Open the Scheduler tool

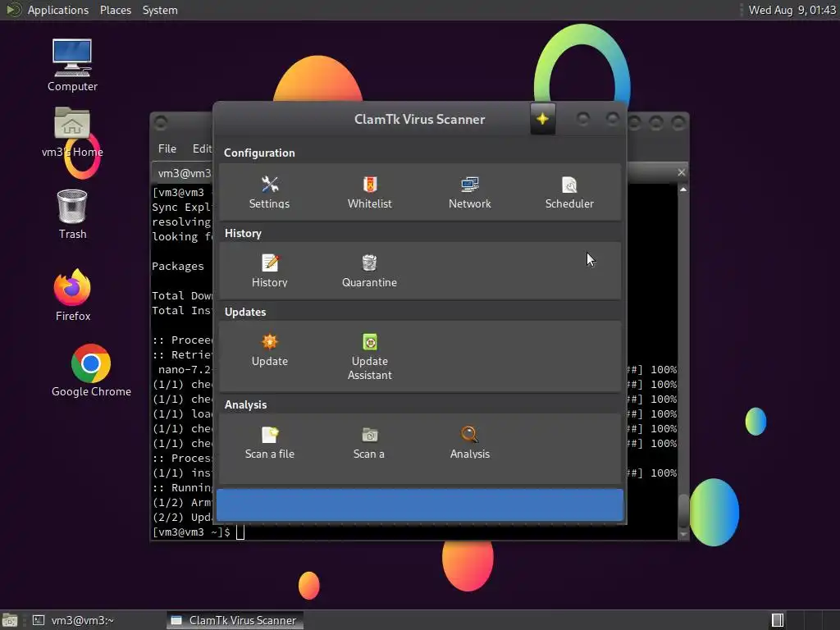pyautogui.click(x=569, y=192)
